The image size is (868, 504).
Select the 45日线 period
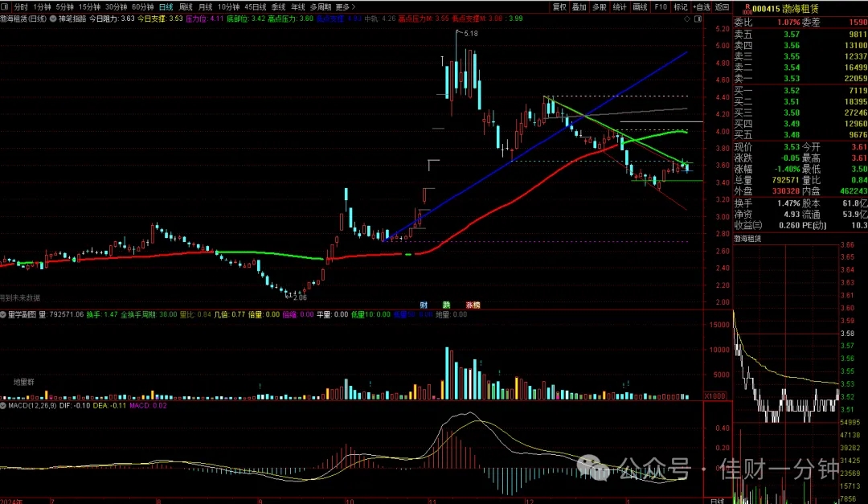pyautogui.click(x=256, y=7)
